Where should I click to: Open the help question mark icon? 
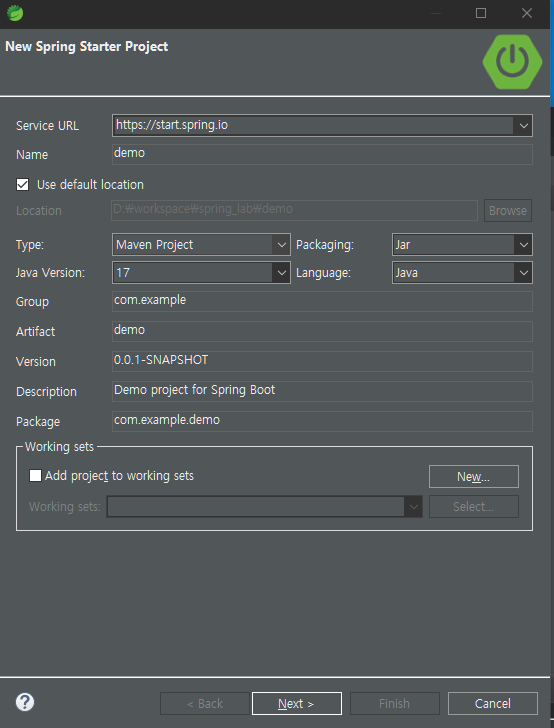pyautogui.click(x=25, y=702)
